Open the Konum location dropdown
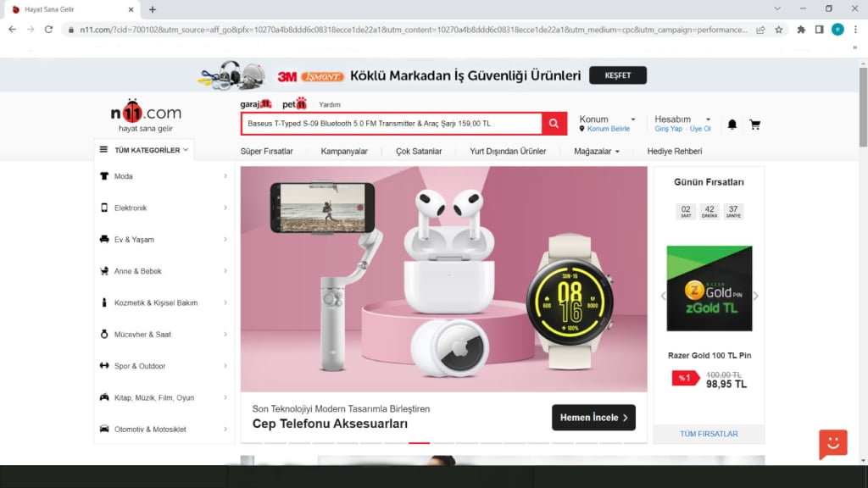The height and width of the screenshot is (488, 868). pyautogui.click(x=607, y=119)
